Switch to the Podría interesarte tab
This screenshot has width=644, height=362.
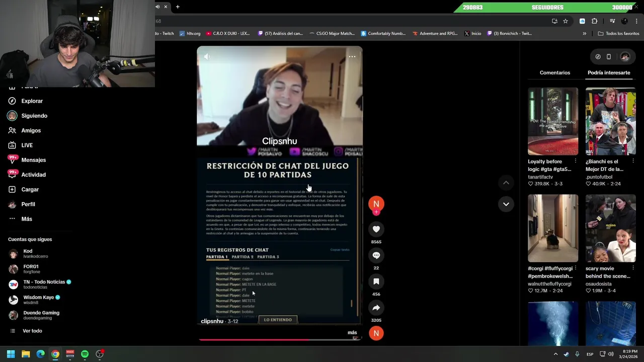coord(609,73)
